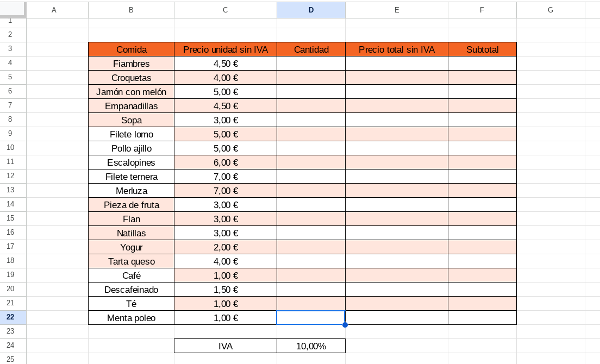Viewport: 600px width, 364px height.
Task: Click the Cantidad cell for Merluza
Action: point(311,191)
